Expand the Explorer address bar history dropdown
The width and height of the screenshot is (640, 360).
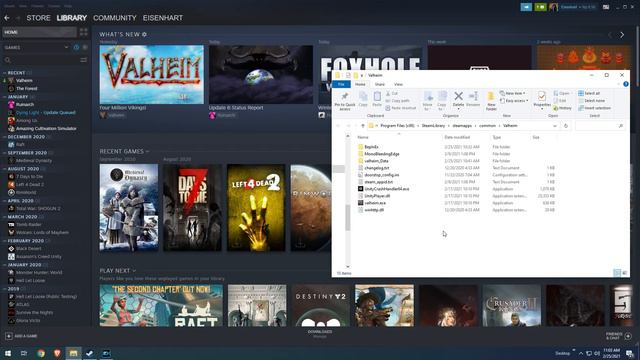pos(555,126)
